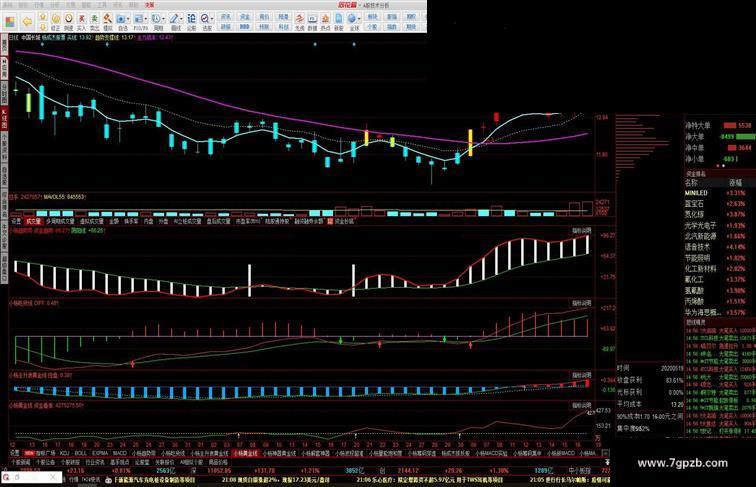Click the 论股 discussion icon

pyautogui.click(x=191, y=21)
